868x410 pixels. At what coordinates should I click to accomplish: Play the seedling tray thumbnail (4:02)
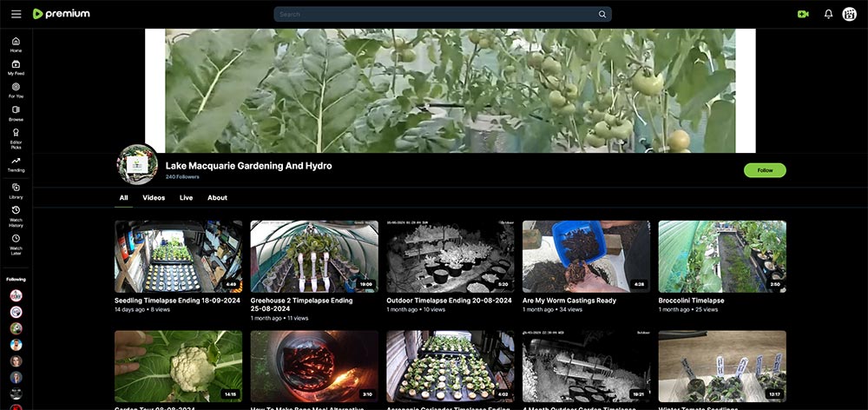tap(450, 367)
